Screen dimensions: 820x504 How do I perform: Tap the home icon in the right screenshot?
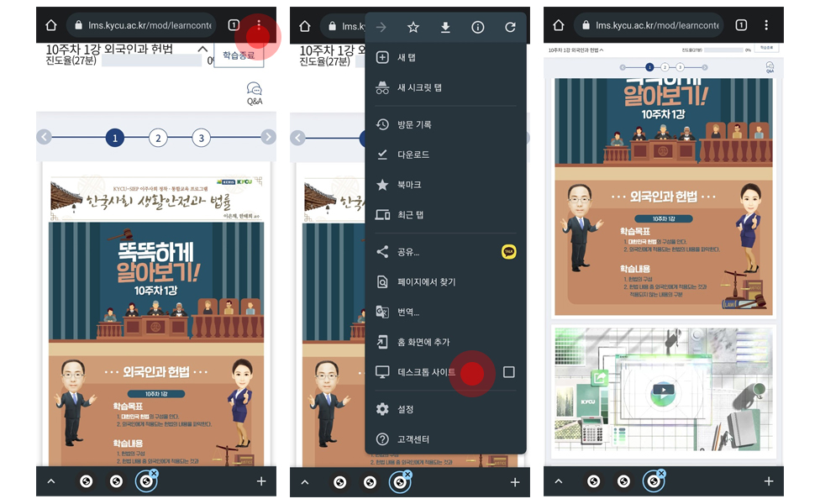pyautogui.click(x=559, y=25)
